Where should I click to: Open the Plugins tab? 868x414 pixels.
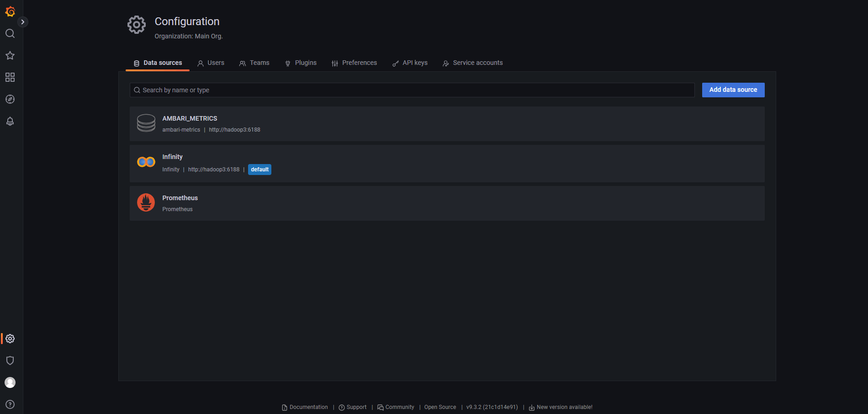click(x=301, y=63)
